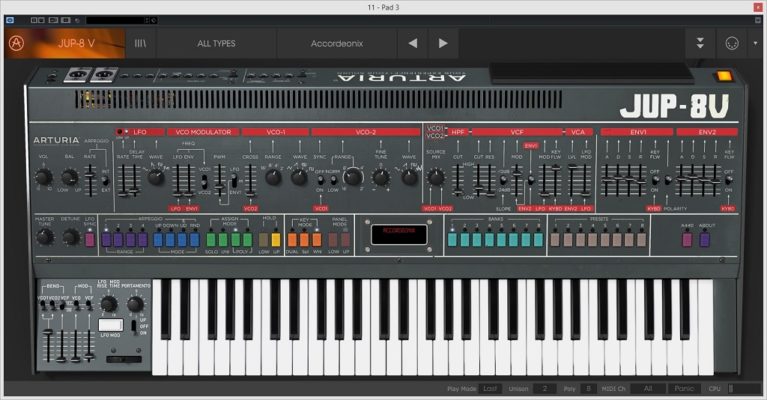Turn the PORTAMENTO knob
The height and width of the screenshot is (400, 767).
pos(135,304)
